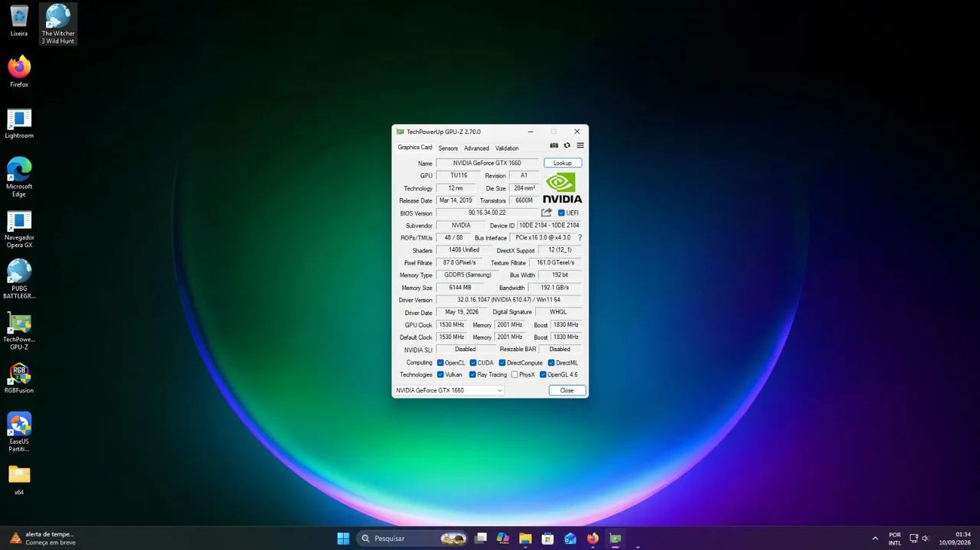The width and height of the screenshot is (980, 550).
Task: Click the Memory Size 6144 MB field
Action: [460, 288]
